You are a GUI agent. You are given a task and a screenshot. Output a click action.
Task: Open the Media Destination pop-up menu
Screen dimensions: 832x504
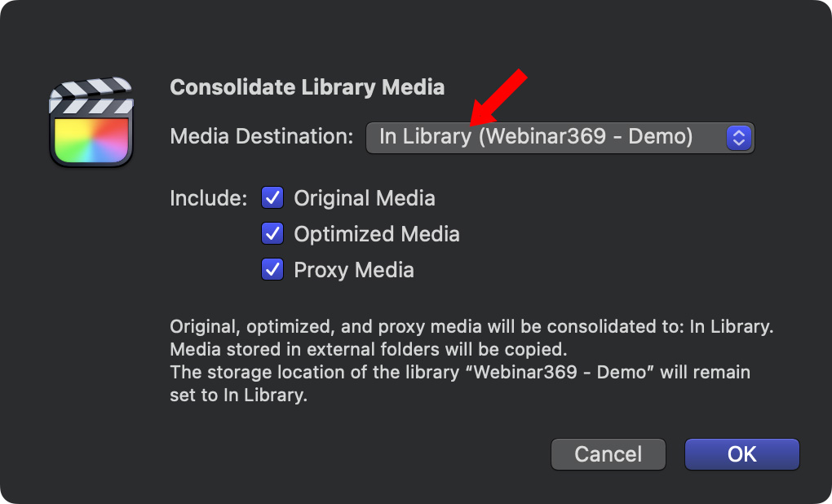[560, 137]
